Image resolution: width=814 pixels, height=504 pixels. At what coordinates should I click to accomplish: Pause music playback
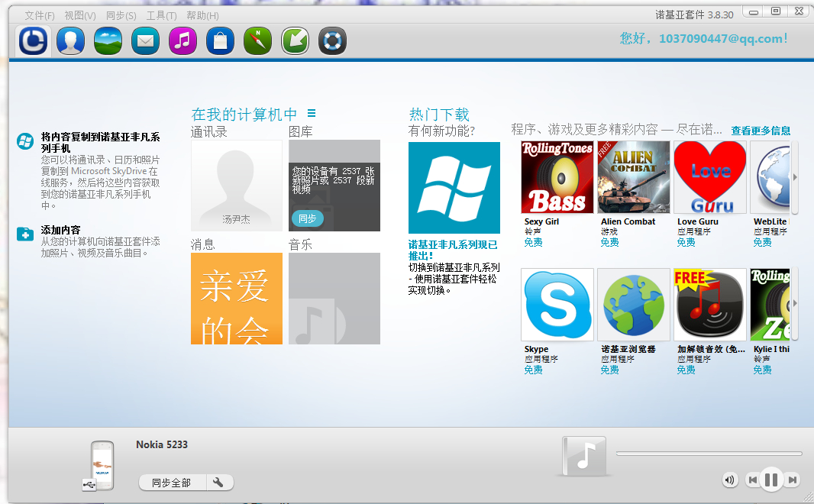771,480
